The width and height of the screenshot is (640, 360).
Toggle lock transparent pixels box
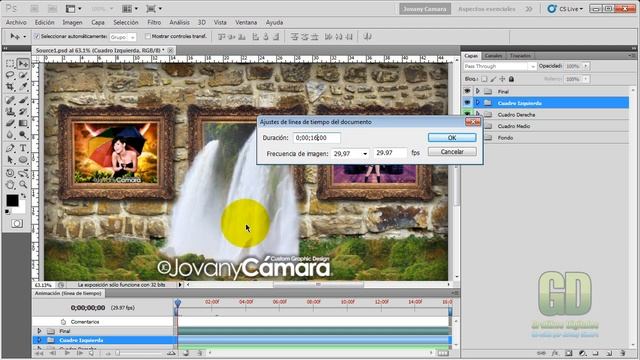[x=484, y=79]
